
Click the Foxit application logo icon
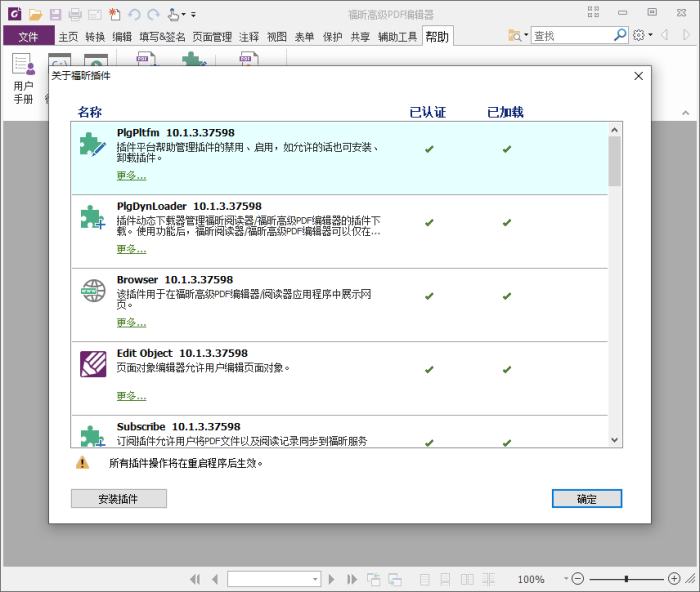point(15,14)
